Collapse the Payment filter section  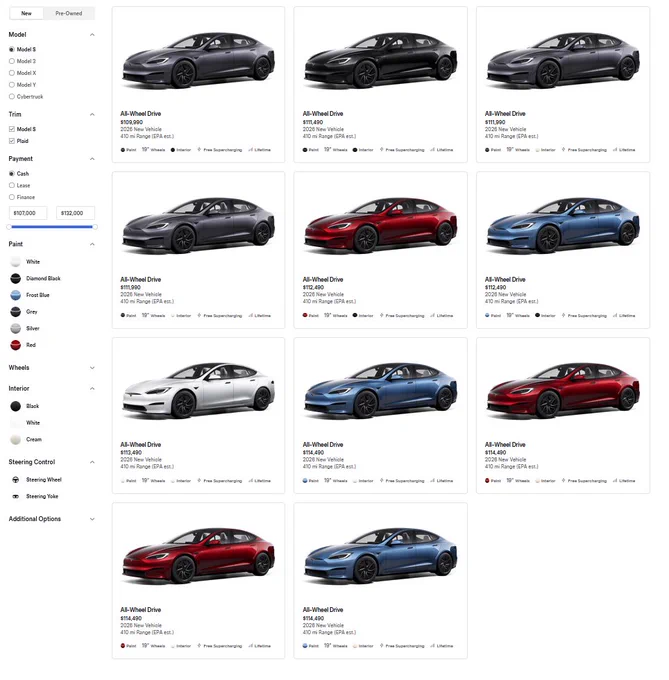coord(92,159)
